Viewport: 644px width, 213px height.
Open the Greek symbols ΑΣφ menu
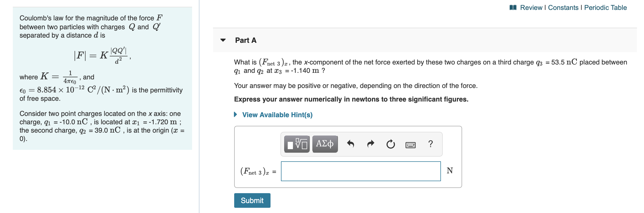(x=325, y=144)
